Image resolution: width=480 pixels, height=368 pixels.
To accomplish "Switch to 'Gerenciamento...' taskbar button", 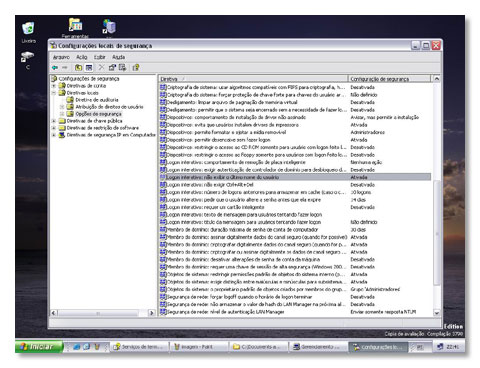I will coord(318,347).
